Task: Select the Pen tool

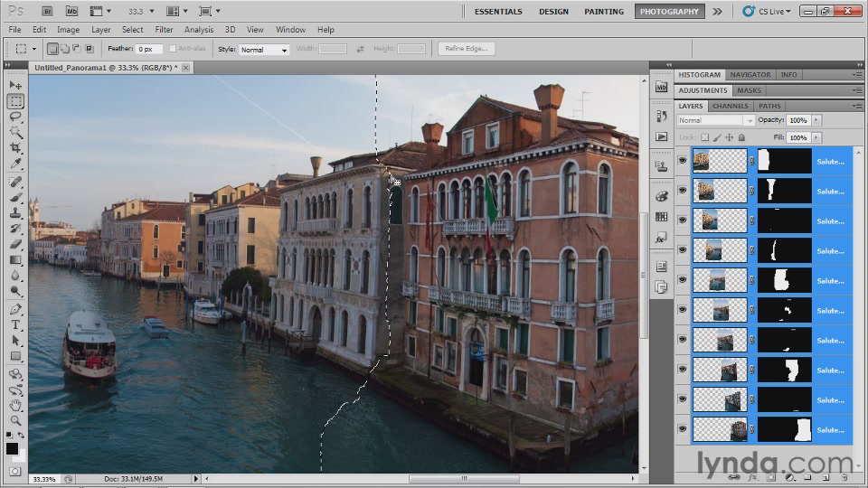Action: click(x=15, y=309)
